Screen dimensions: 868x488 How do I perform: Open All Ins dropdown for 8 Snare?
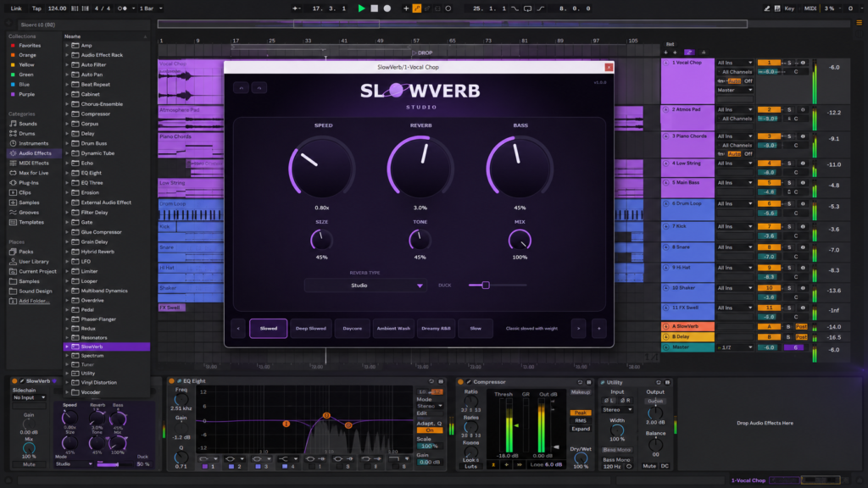click(735, 248)
